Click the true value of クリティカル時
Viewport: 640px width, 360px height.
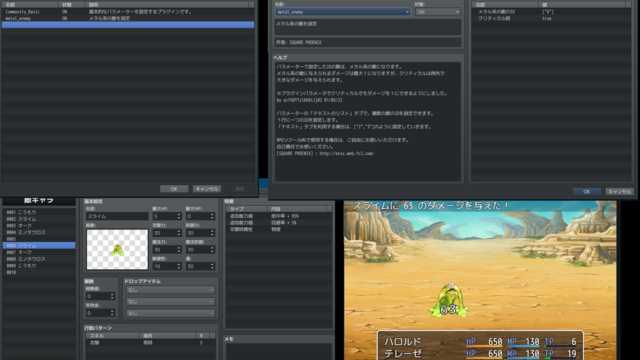click(x=547, y=18)
